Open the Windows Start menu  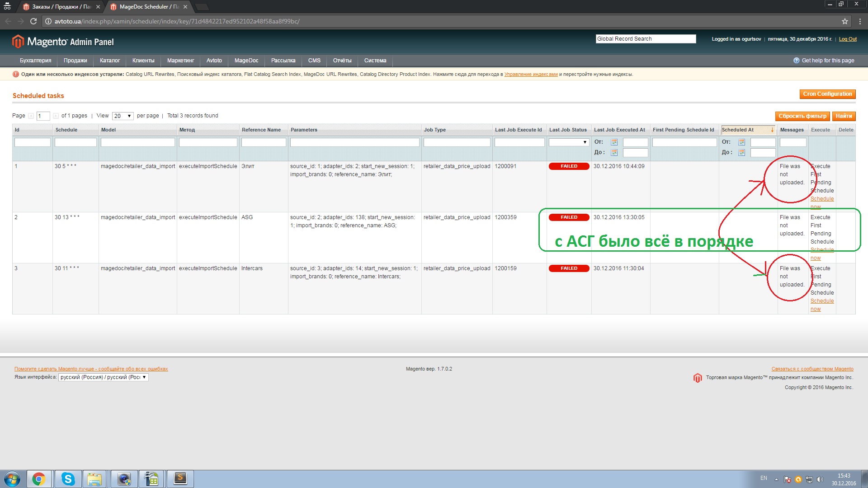12,479
